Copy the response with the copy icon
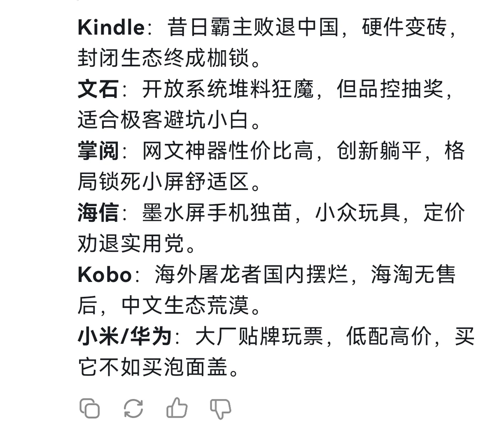The image size is (504, 439). pos(90,408)
